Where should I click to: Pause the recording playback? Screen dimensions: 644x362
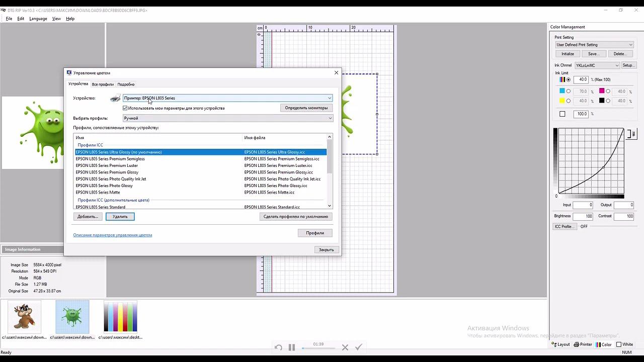point(292,347)
